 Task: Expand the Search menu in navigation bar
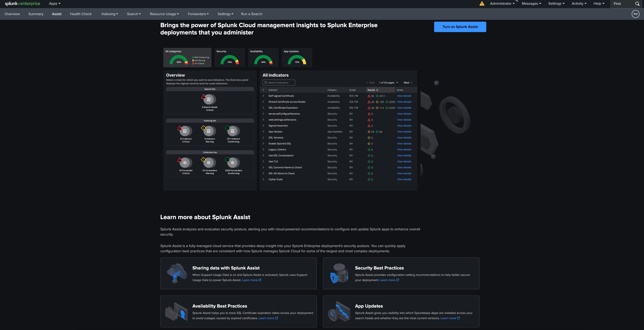[x=134, y=14]
